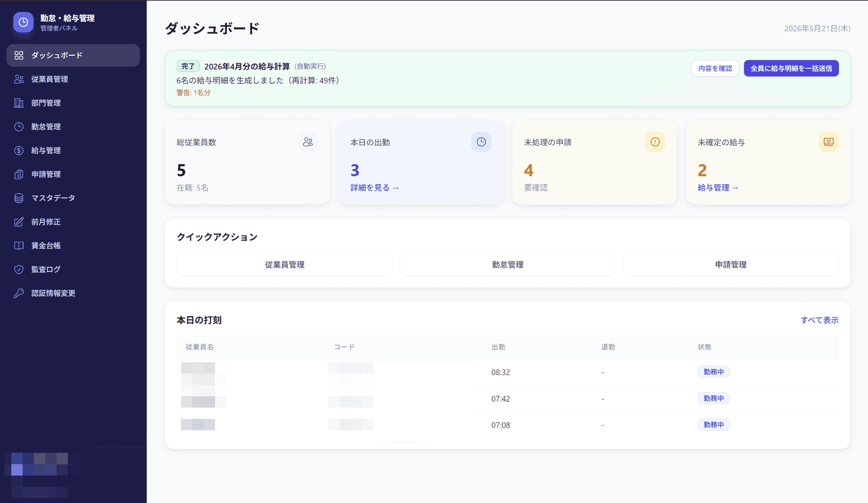Click the 07:42 clock-in time
This screenshot has width=868, height=503.
[x=500, y=399]
